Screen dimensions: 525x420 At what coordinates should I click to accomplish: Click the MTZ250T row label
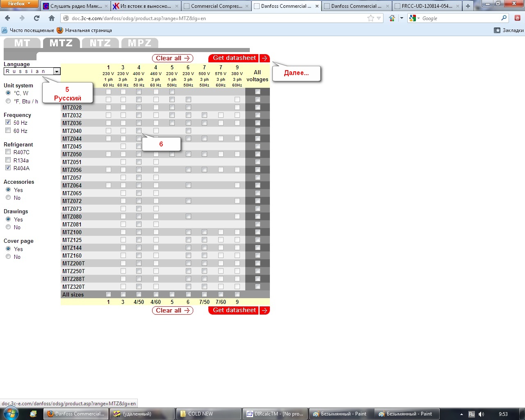click(x=74, y=271)
